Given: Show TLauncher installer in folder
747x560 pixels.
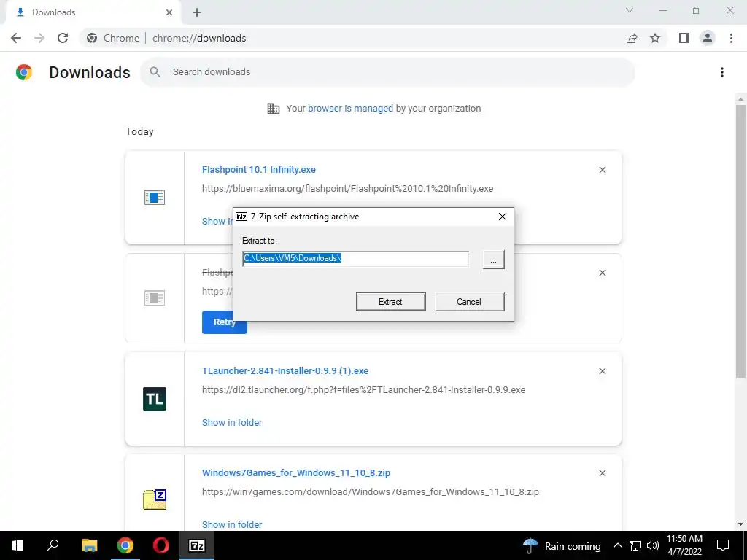Looking at the screenshot, I should pos(232,422).
